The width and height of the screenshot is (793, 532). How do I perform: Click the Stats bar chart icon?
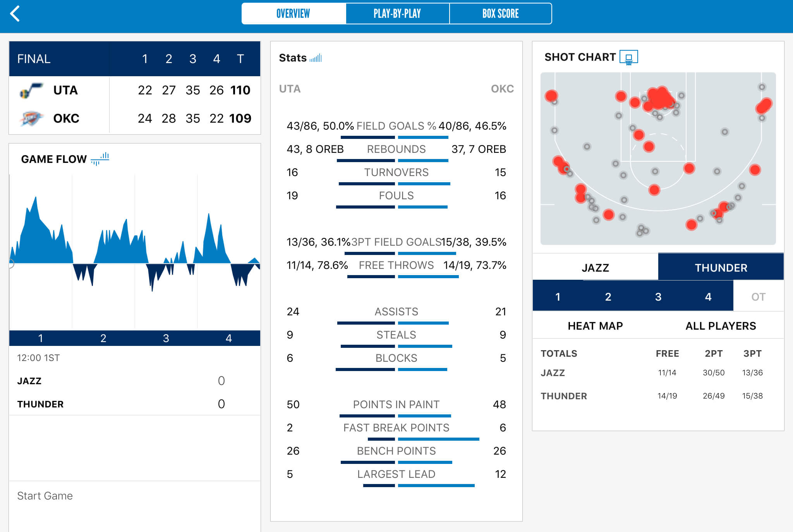click(316, 58)
